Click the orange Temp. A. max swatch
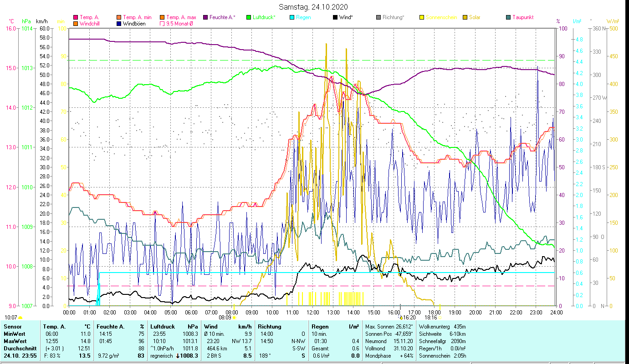The image size is (629, 364). pyautogui.click(x=162, y=17)
